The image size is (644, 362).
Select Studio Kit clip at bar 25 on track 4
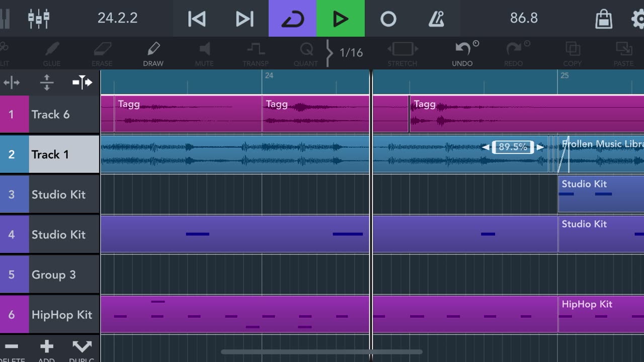click(601, 234)
